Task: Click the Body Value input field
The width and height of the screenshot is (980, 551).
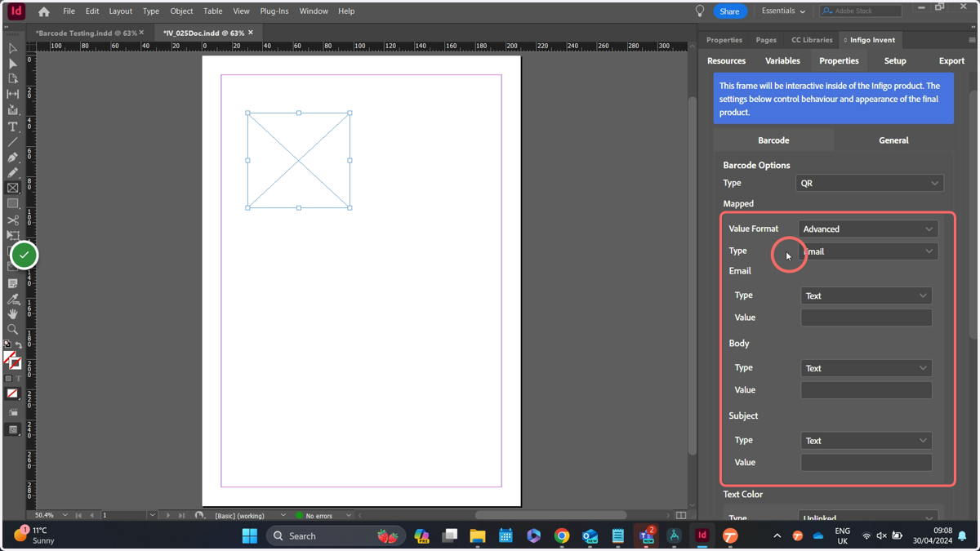Action: (866, 390)
